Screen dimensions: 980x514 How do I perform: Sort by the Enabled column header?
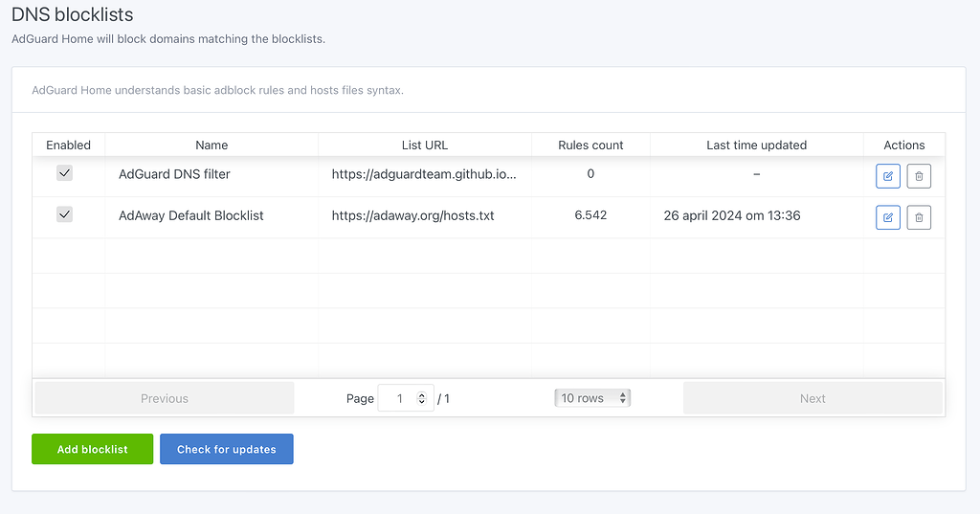pyautogui.click(x=68, y=145)
